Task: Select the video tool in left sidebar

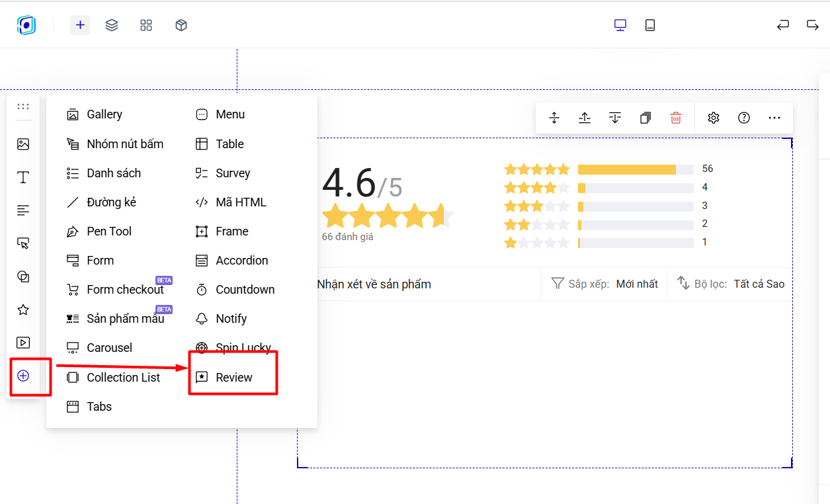Action: (23, 343)
